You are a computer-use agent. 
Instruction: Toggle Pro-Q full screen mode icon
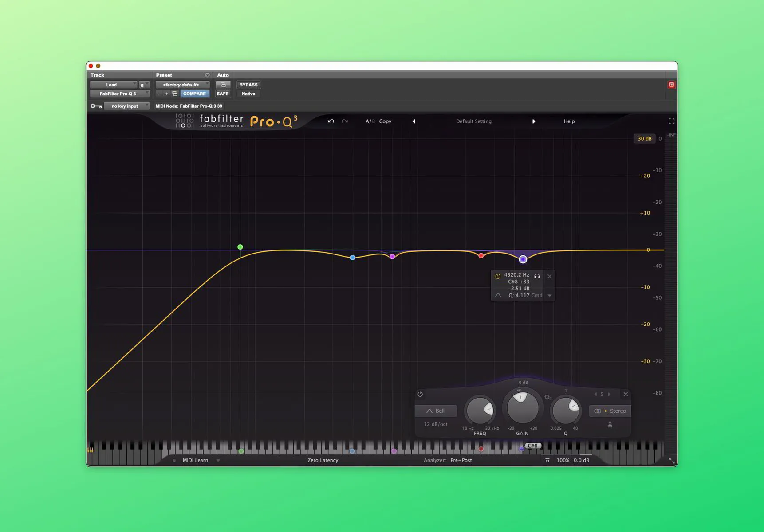point(671,121)
